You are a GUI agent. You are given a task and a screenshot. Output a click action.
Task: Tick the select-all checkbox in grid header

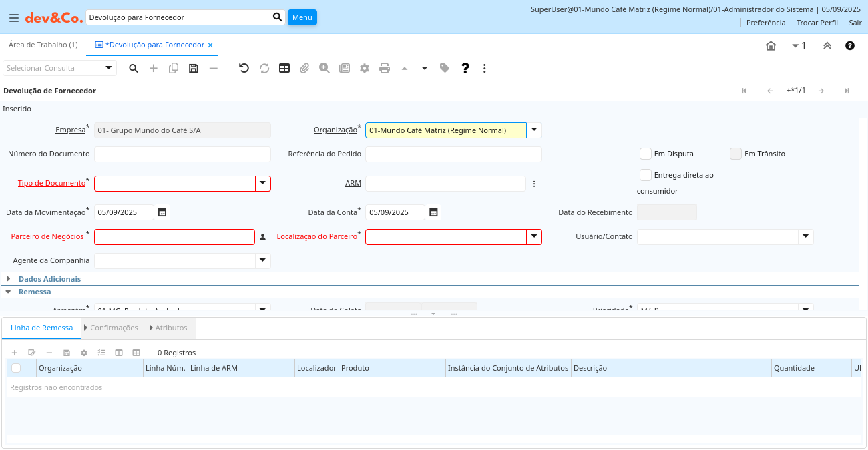click(x=16, y=368)
